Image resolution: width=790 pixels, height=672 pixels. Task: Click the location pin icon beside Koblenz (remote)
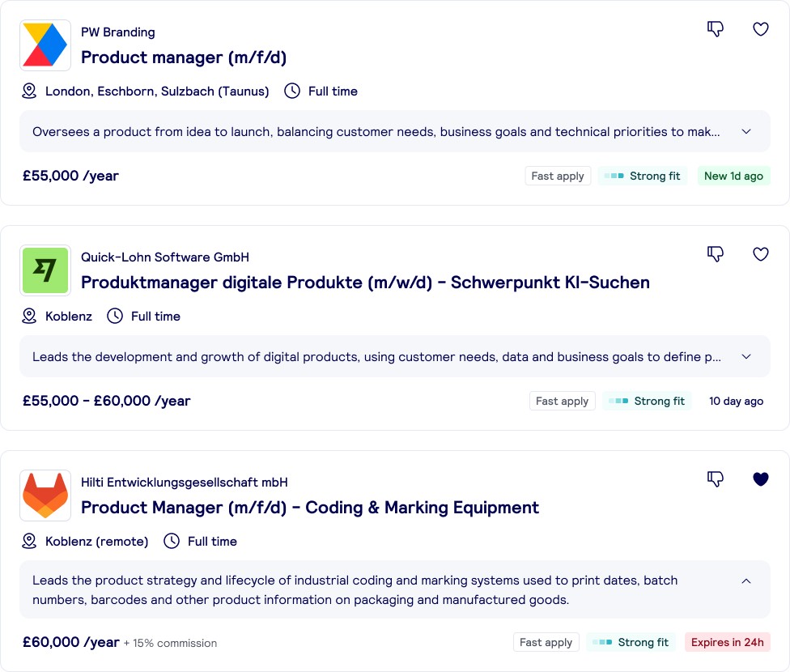point(29,541)
